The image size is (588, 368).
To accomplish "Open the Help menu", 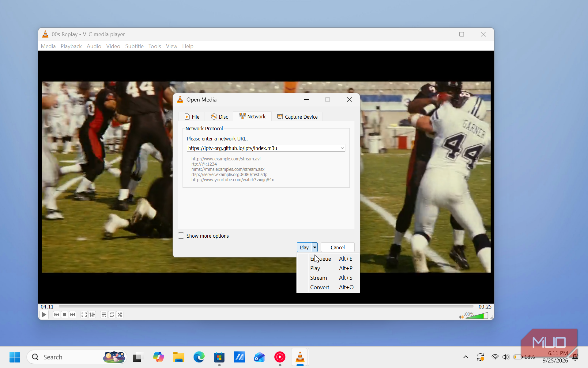I will (188, 46).
